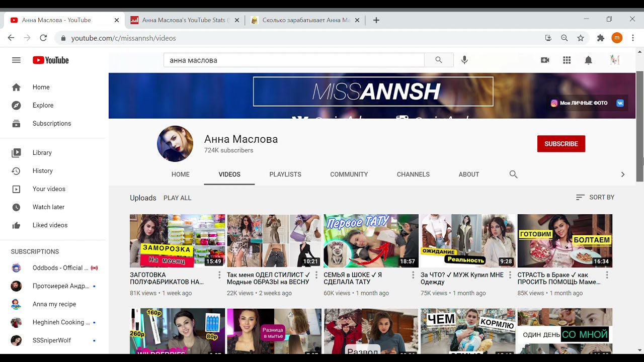Open the Так меня ОДЕЛ СТИЛИСТ video title

pos(269,278)
